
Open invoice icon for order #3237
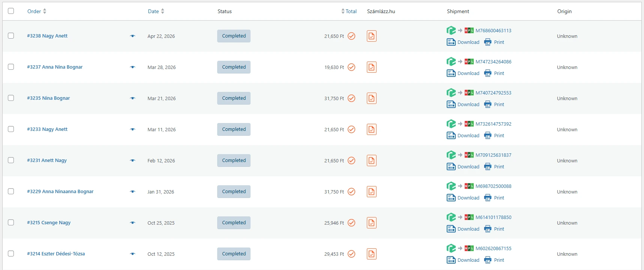371,67
